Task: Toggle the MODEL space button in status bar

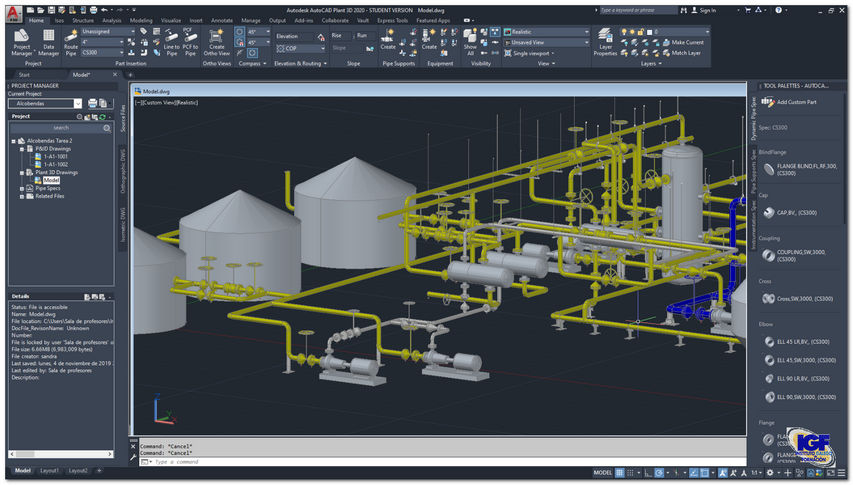Action: (x=602, y=472)
